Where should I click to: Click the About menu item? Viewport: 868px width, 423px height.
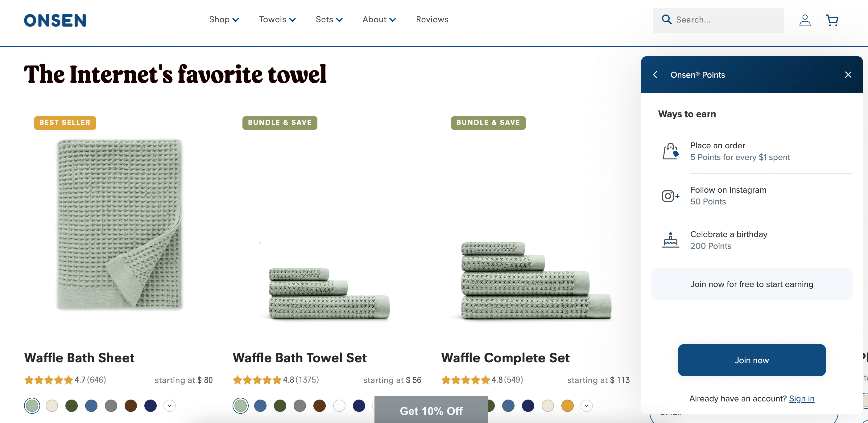coord(379,19)
